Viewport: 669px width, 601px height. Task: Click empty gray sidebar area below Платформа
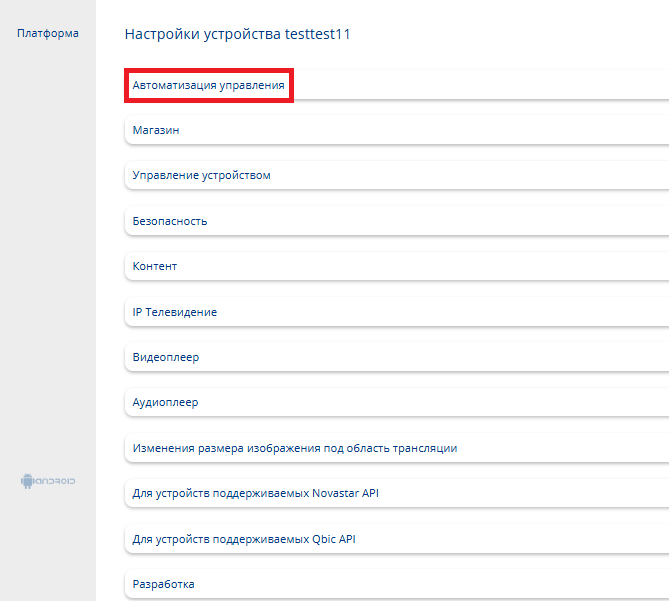tap(47, 250)
